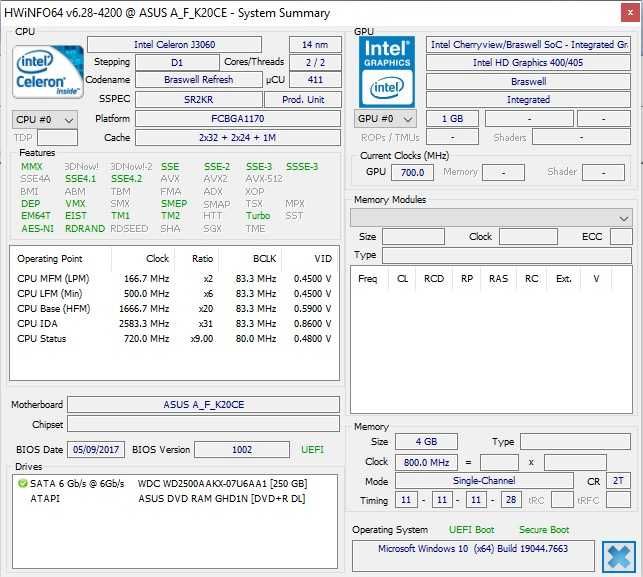Select the CPU MFM (LPM) row
The width and height of the screenshot is (643, 577).
[174, 278]
